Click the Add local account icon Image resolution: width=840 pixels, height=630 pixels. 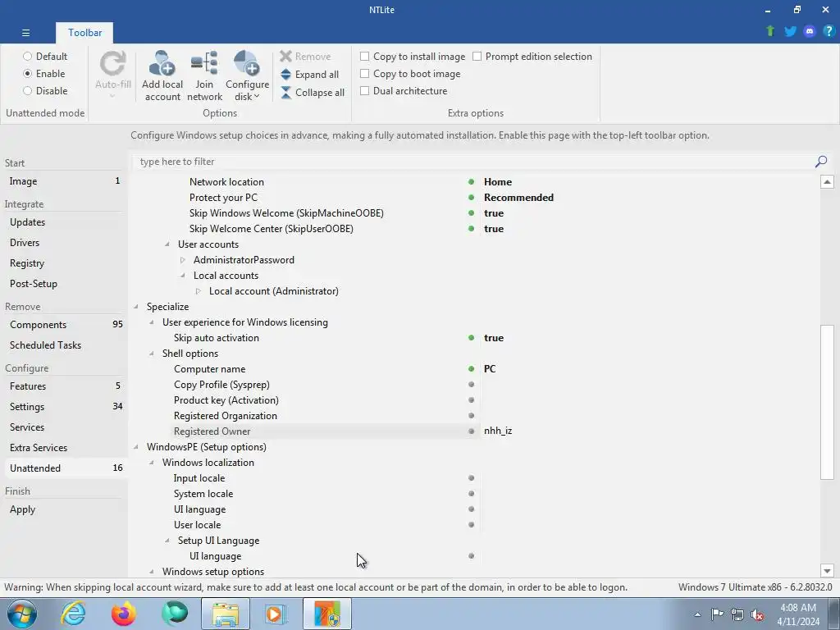162,63
